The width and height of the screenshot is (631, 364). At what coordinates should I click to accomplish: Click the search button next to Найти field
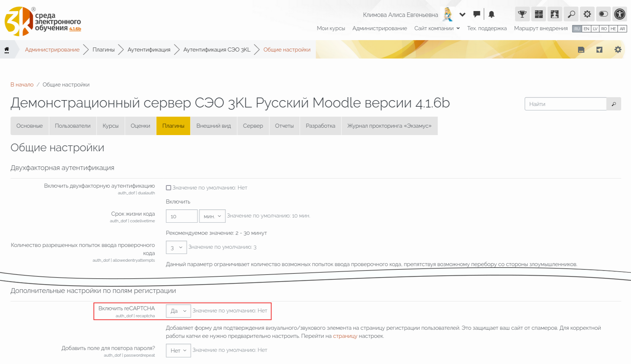coord(614,104)
